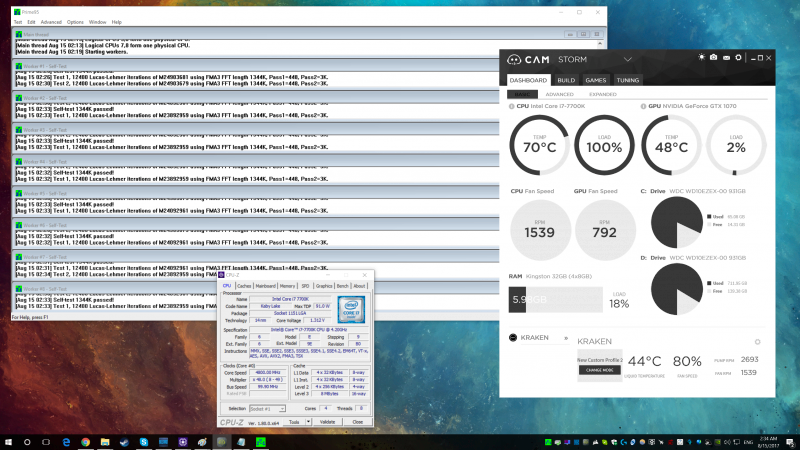Click the ENG language indicator in system tray
The image size is (800, 450).
(x=749, y=442)
